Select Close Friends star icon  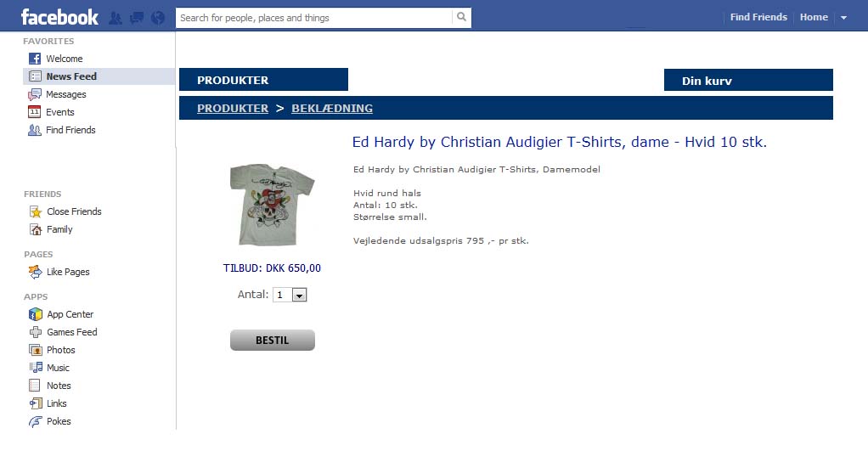[x=36, y=211]
